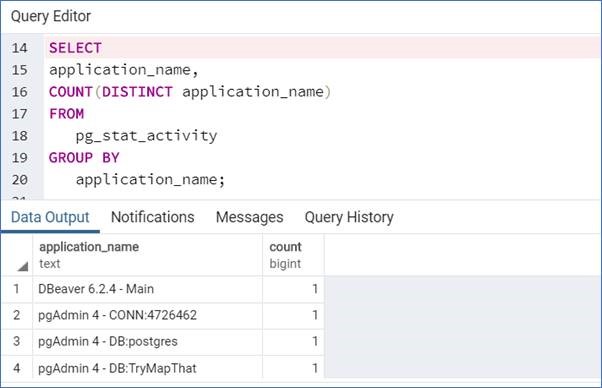This screenshot has width=602, height=388.
Task: Click the GROUP BY keywords in the editor
Action: 84,158
